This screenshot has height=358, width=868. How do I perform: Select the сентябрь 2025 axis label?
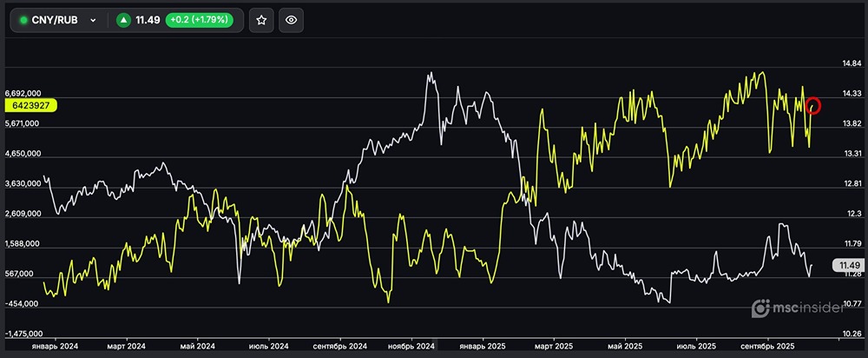click(767, 346)
